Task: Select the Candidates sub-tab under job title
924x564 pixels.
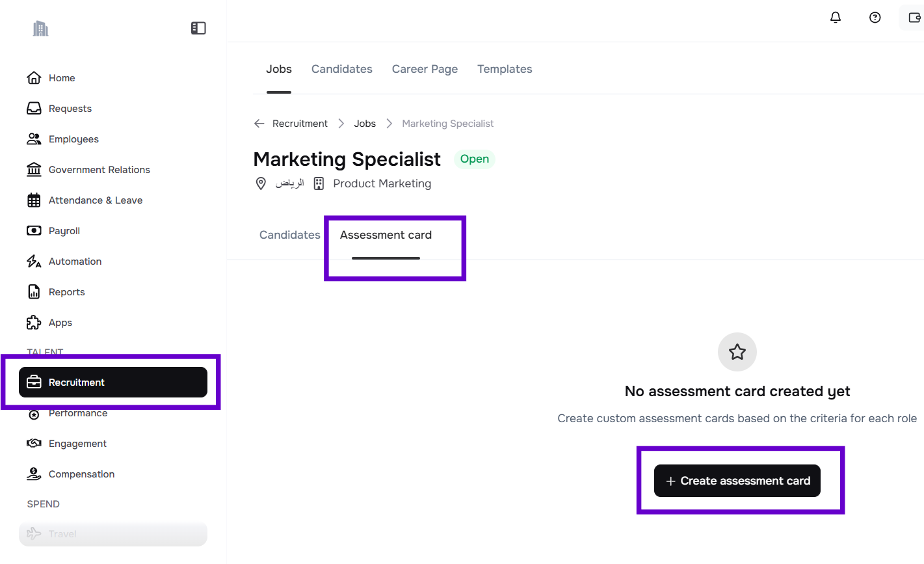Action: (289, 235)
